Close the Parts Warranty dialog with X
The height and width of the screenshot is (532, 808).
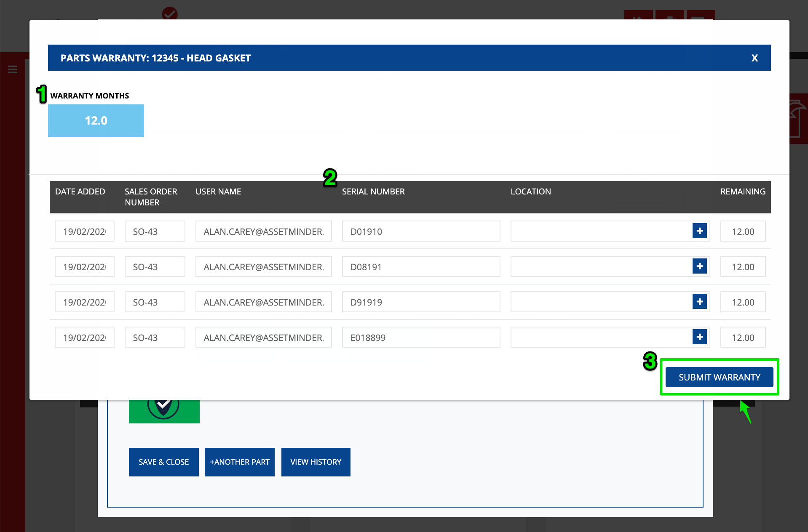click(754, 58)
